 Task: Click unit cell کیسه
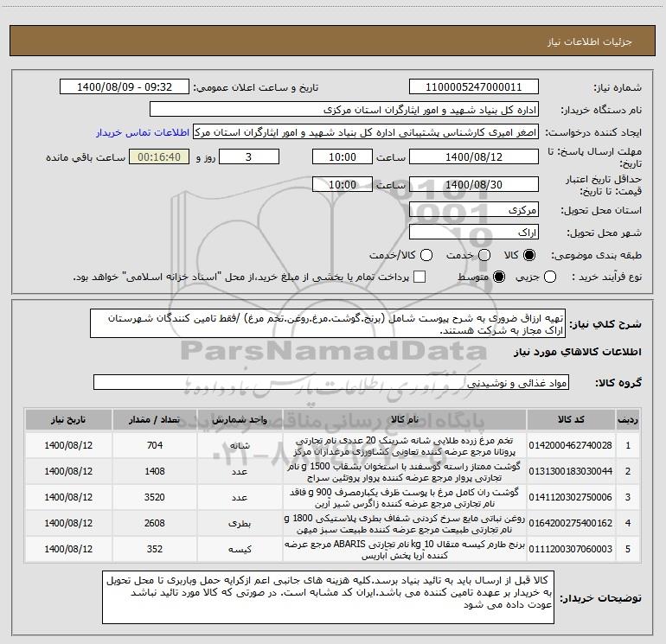point(240,549)
